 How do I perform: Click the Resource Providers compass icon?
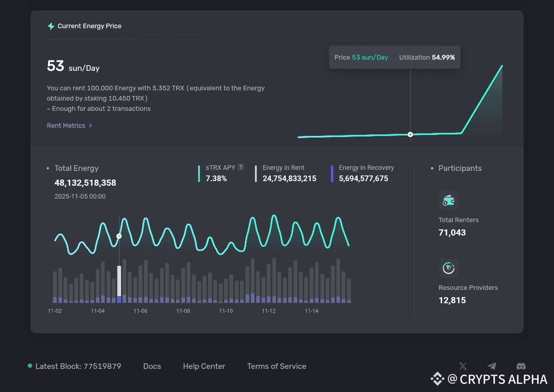(448, 268)
